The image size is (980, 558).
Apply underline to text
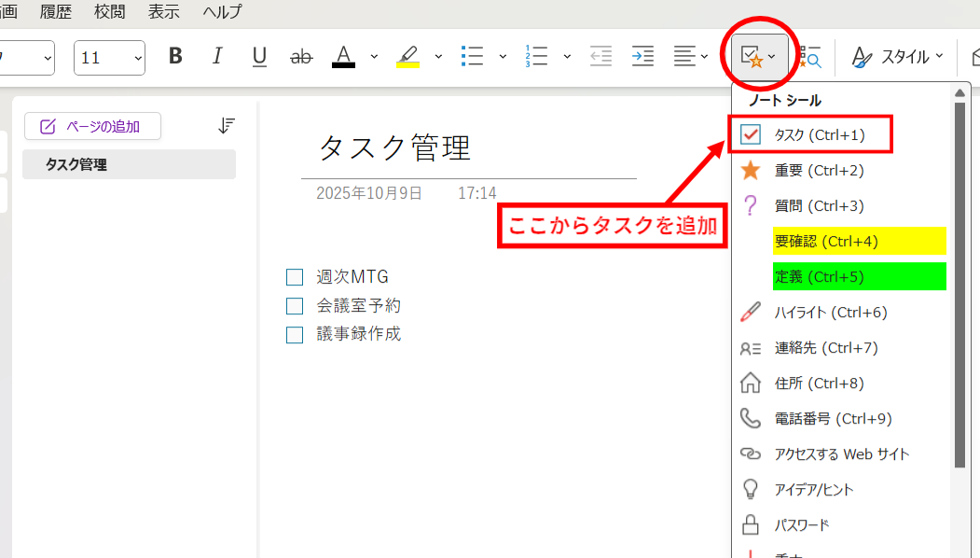coord(259,56)
